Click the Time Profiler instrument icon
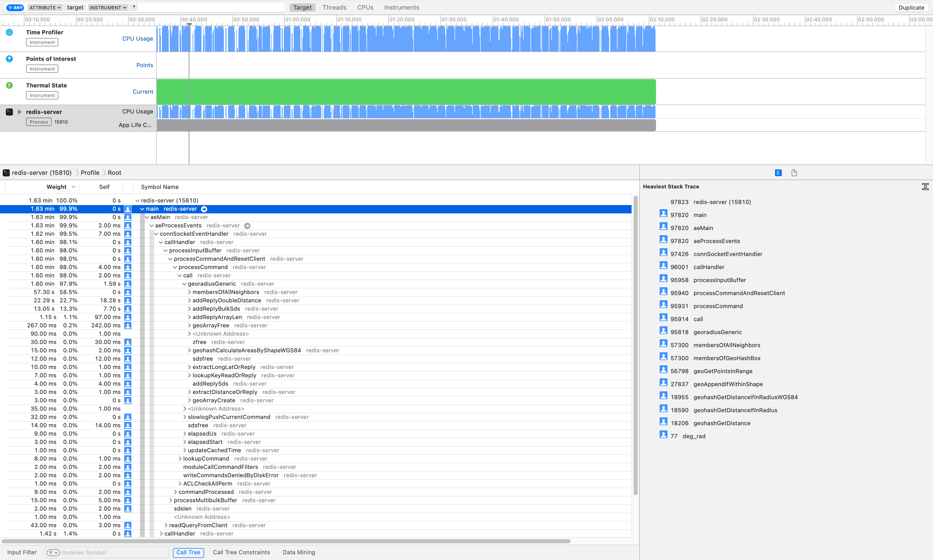Screen dimensions: 933x560 tap(9, 33)
